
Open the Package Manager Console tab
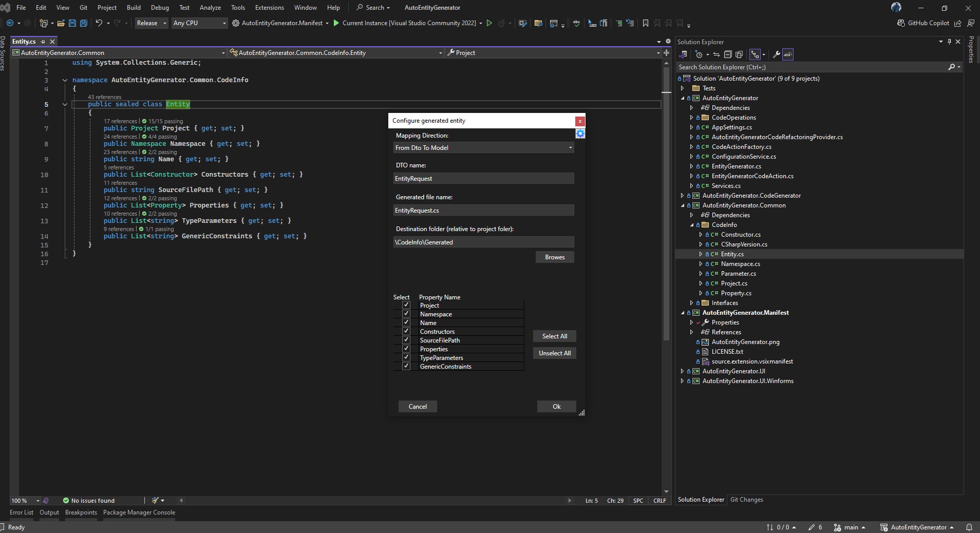click(x=139, y=512)
